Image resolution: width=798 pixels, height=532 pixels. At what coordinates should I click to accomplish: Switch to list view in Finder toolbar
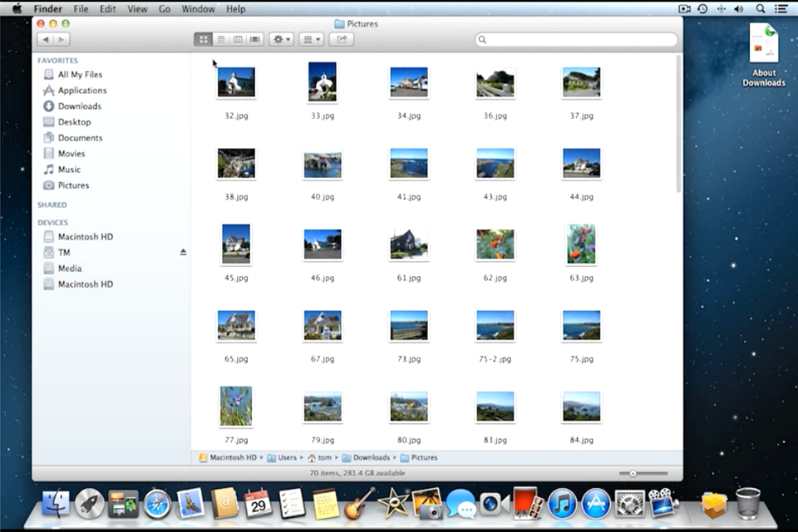pos(220,39)
